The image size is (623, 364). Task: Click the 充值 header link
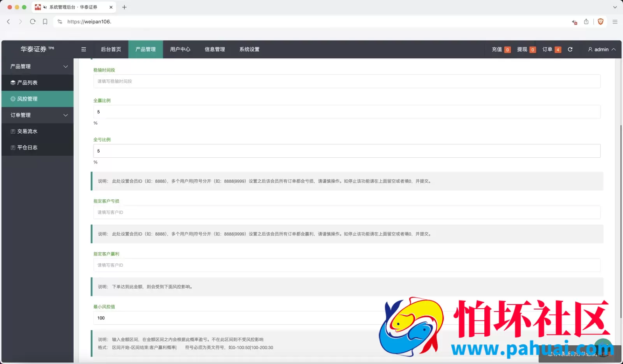point(497,49)
